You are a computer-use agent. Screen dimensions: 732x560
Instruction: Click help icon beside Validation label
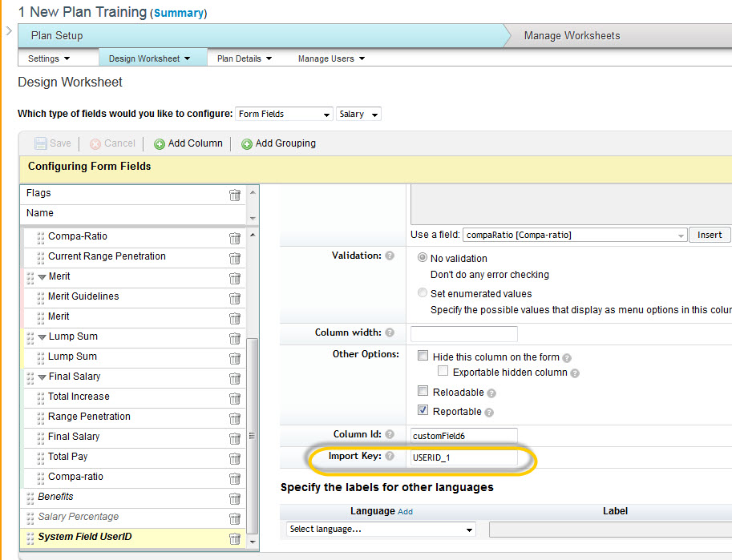tap(390, 256)
